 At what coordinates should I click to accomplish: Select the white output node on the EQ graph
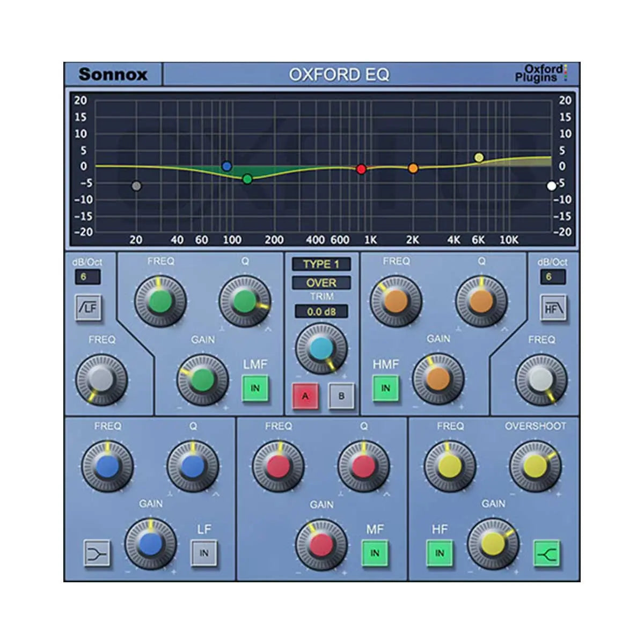551,186
